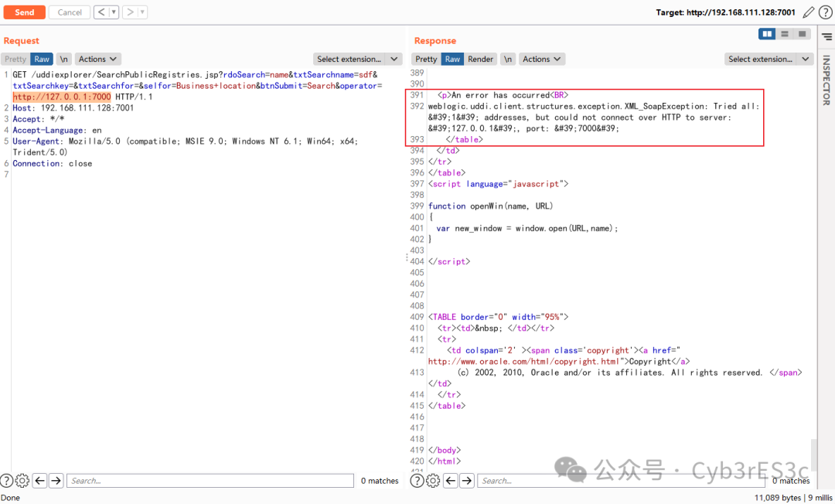Click 'function openWin(name, URL)' line
The image size is (835, 504).
pyautogui.click(x=490, y=206)
